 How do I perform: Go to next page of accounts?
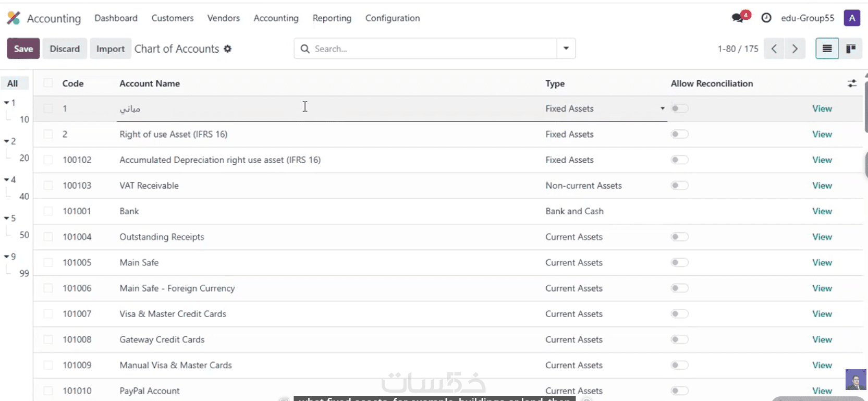(x=795, y=48)
